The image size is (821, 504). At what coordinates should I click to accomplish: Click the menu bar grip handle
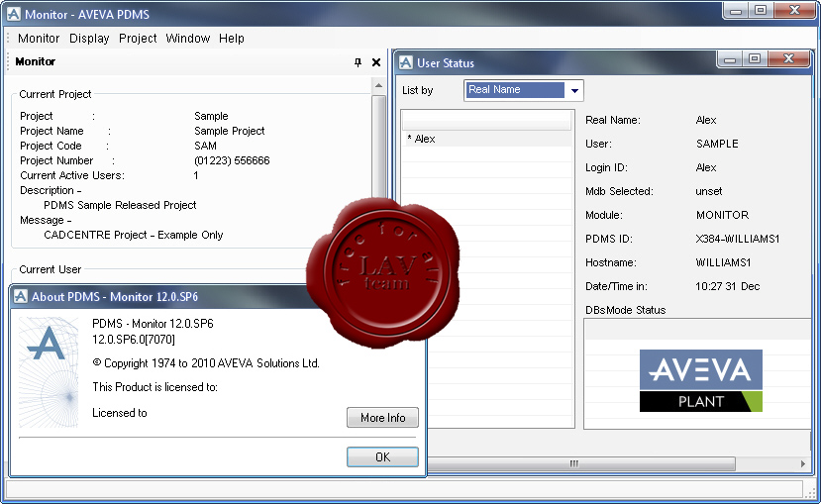point(8,39)
